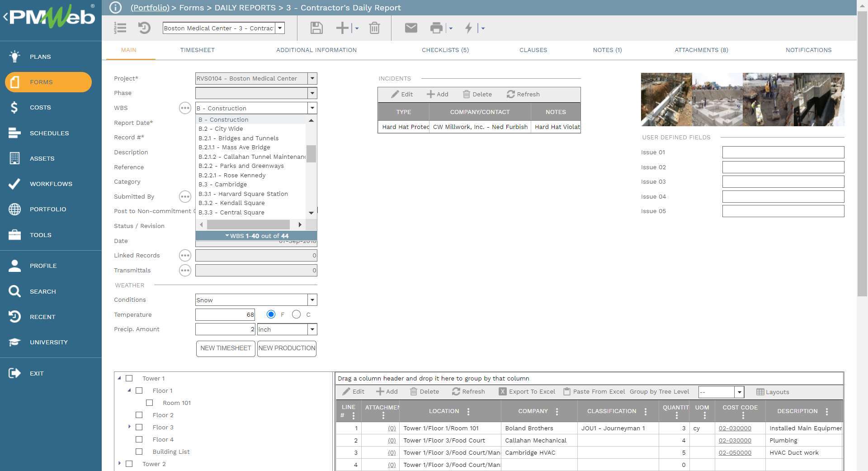868x471 pixels.
Task: Click the email envelope icon
Action: pos(410,28)
